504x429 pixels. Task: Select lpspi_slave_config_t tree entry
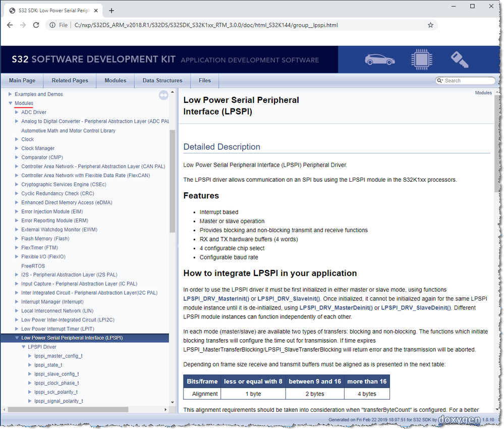57,374
